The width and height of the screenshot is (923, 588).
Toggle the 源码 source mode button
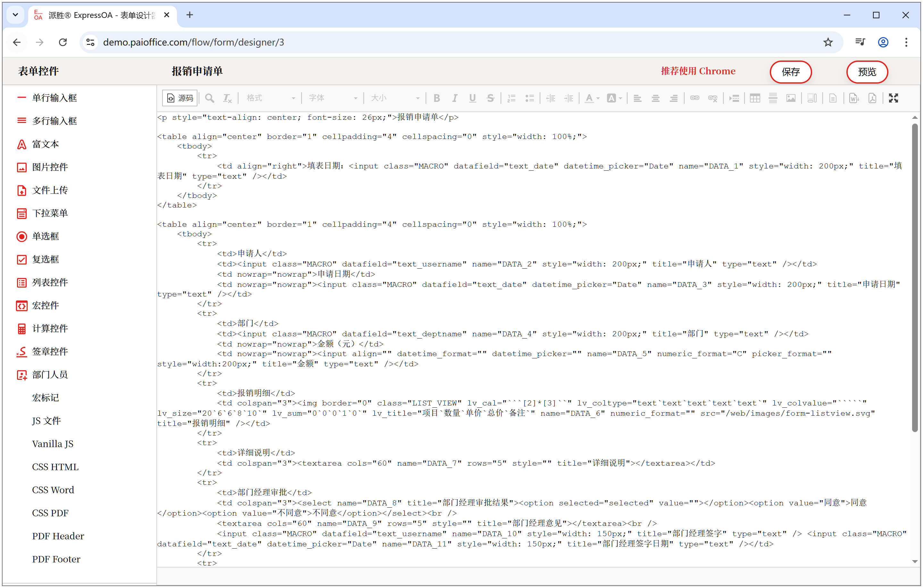point(180,98)
